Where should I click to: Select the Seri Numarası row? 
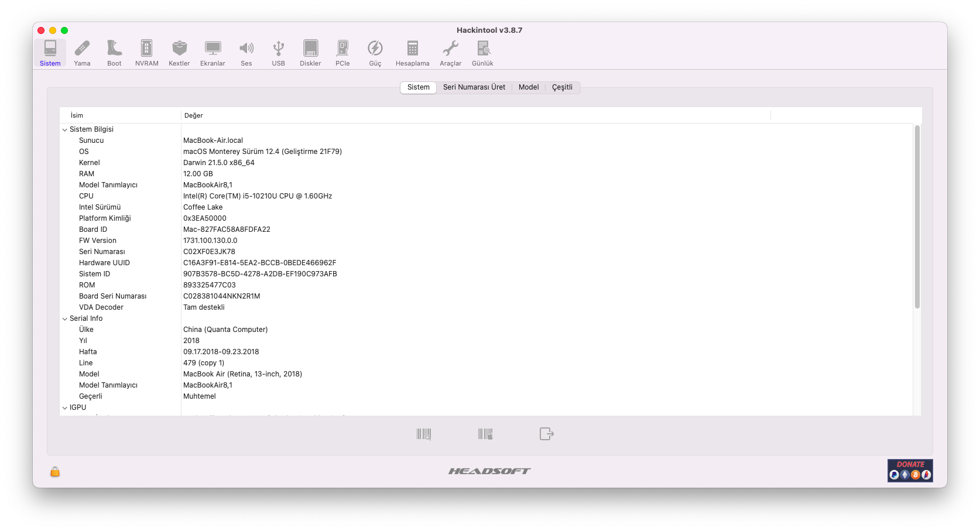point(486,252)
